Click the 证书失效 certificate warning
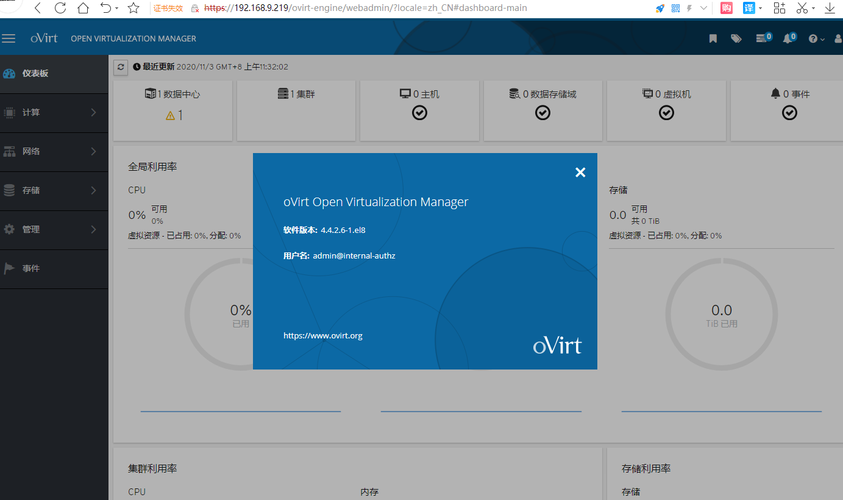 (168, 8)
